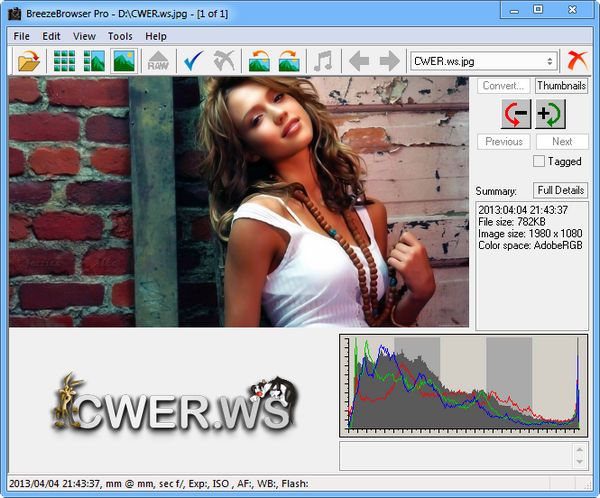Open the Help menu

coord(156,36)
